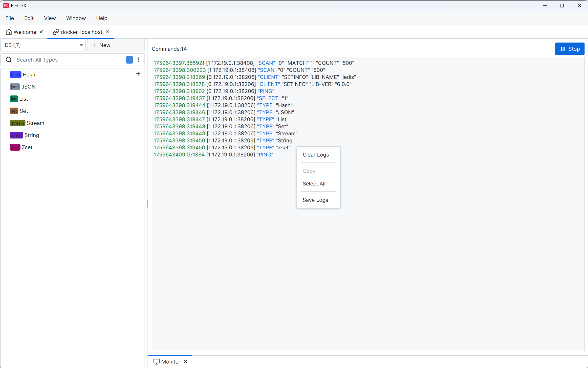The image size is (588, 368).
Task: Expand the List key type group
Action: (23, 99)
